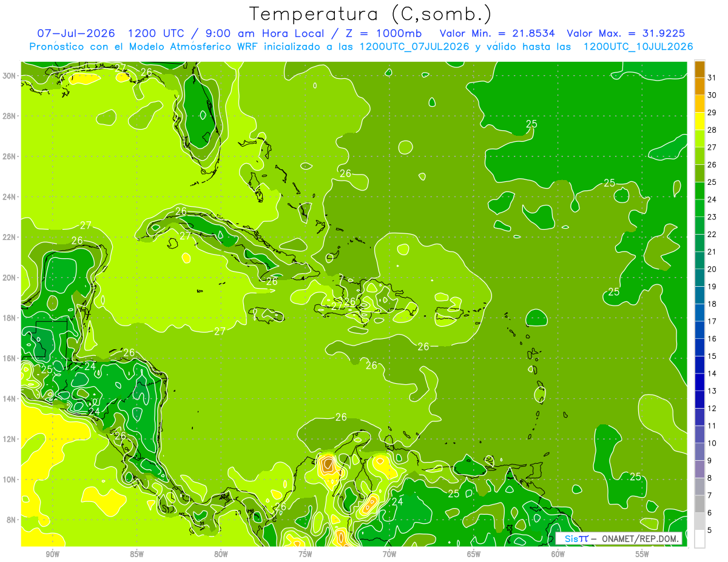Viewport: 728px width, 562px height.
Task: Click the orange-brown hot spot near 74W 11N
Action: [328, 464]
